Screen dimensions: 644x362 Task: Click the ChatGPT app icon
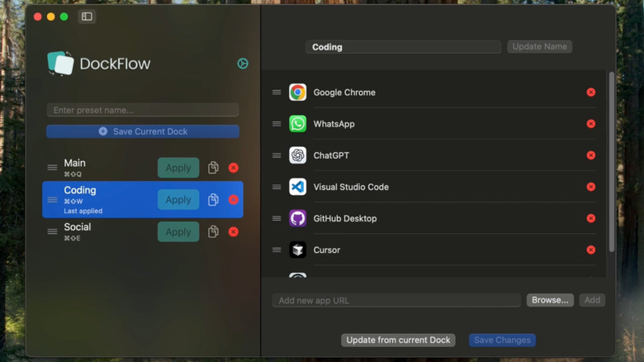click(x=298, y=155)
